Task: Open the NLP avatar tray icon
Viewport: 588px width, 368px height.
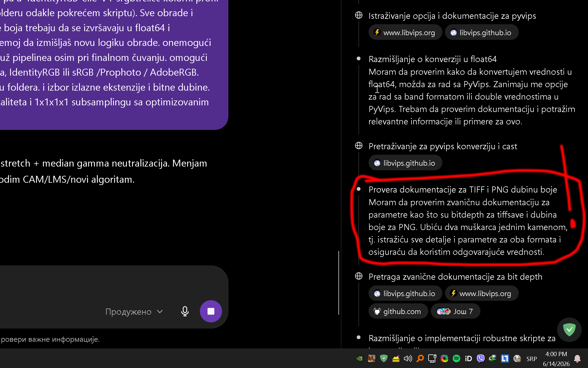Action: tap(371, 358)
